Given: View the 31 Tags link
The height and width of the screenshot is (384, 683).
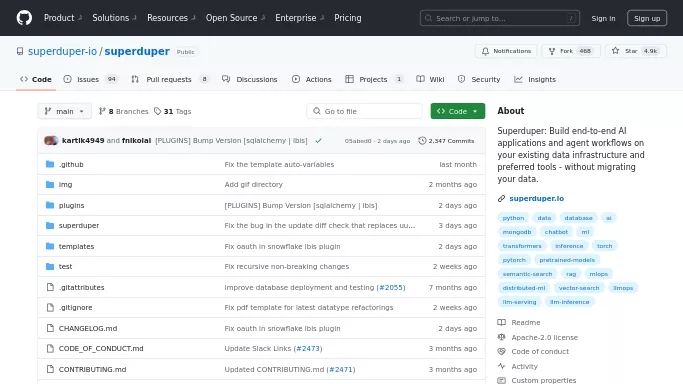Looking at the screenshot, I should pyautogui.click(x=173, y=111).
